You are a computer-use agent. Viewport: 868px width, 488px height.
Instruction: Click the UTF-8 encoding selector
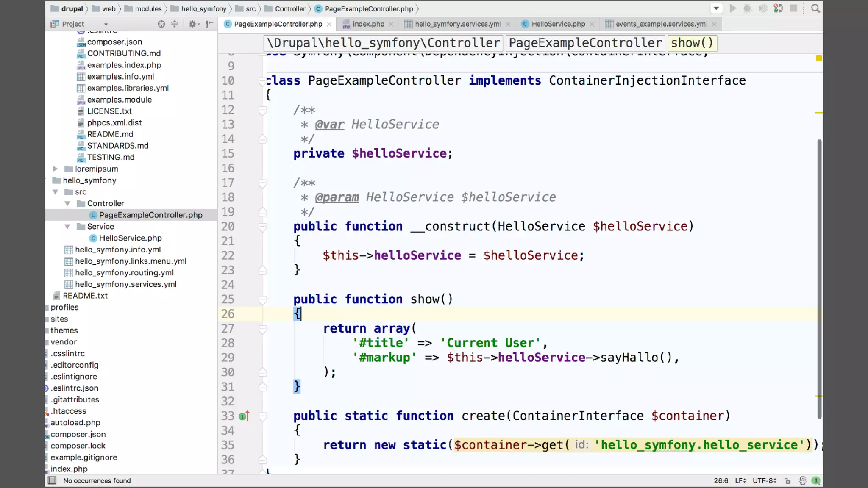coord(764,480)
